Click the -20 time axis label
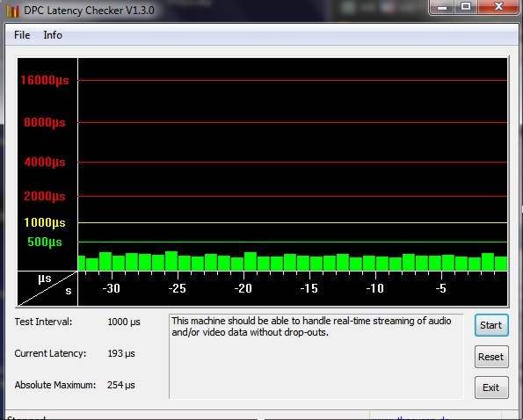The image size is (523, 420). [243, 288]
